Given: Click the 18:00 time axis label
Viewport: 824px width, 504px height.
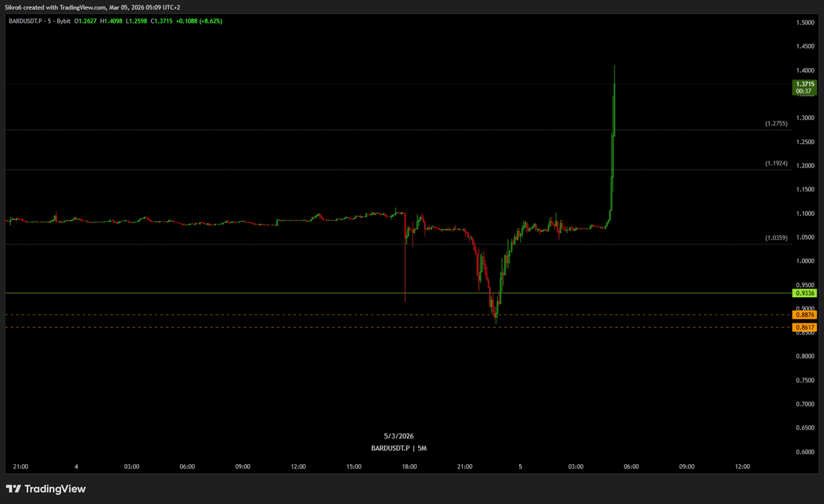Looking at the screenshot, I should [x=409, y=467].
